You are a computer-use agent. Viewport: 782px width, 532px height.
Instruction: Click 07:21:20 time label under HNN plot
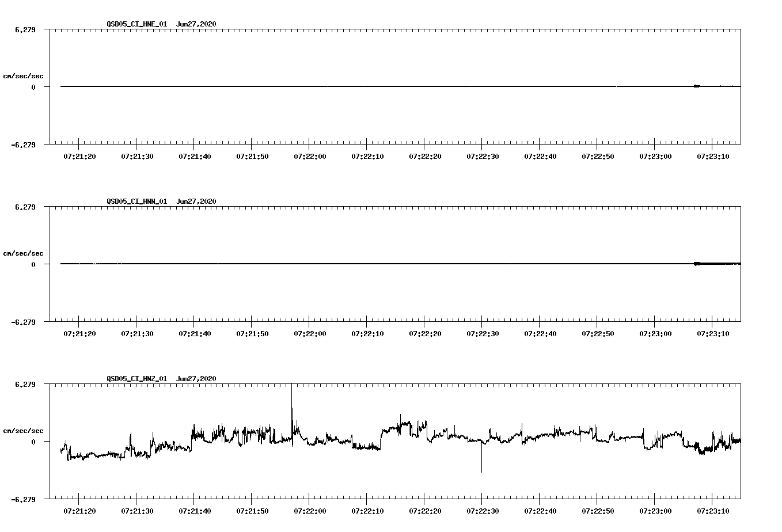pos(79,333)
